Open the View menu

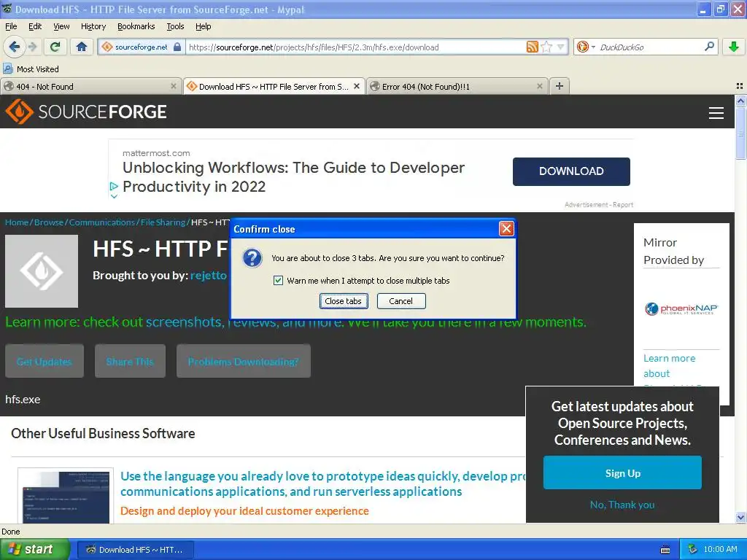click(61, 26)
